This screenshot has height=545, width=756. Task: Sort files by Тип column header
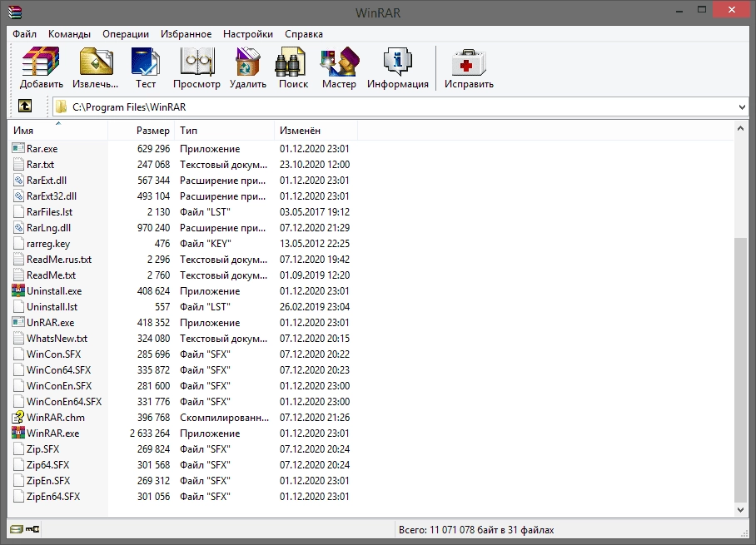226,131
